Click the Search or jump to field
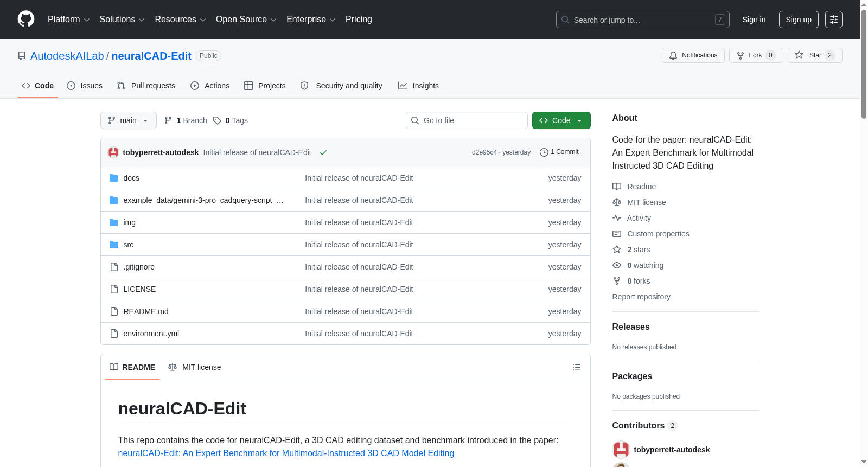This screenshot has height=467, width=868. click(x=643, y=20)
